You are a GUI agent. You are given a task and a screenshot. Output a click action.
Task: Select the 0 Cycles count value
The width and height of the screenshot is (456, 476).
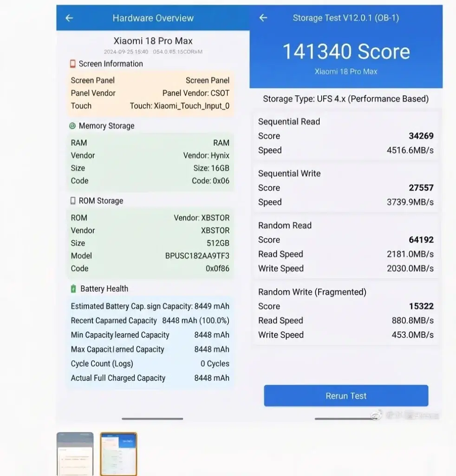click(215, 364)
